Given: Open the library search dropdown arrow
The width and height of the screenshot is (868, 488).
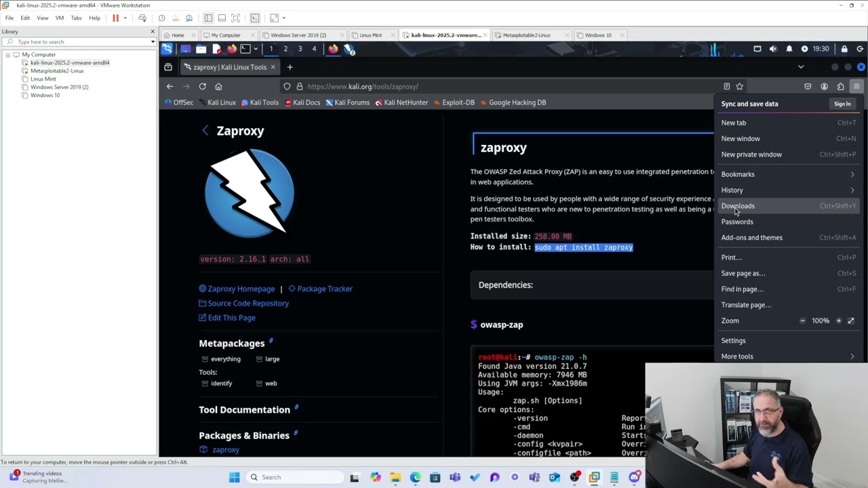Looking at the screenshot, I should (153, 42).
